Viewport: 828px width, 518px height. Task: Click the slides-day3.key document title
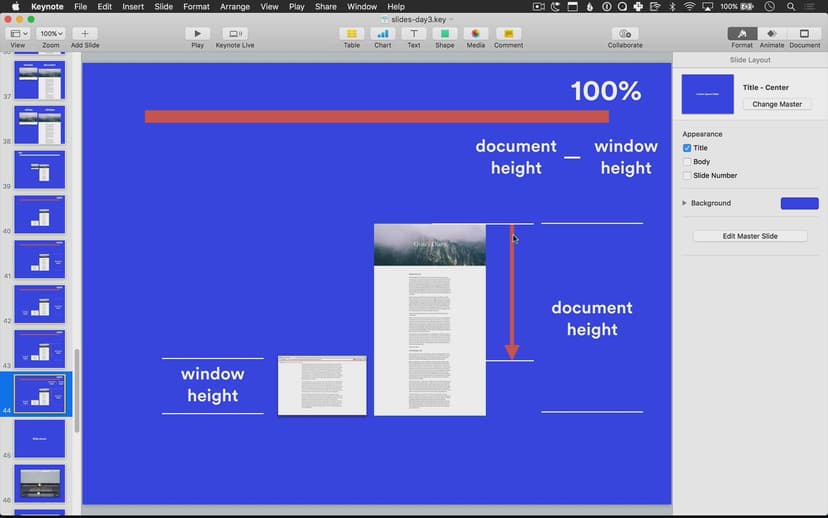[418, 19]
